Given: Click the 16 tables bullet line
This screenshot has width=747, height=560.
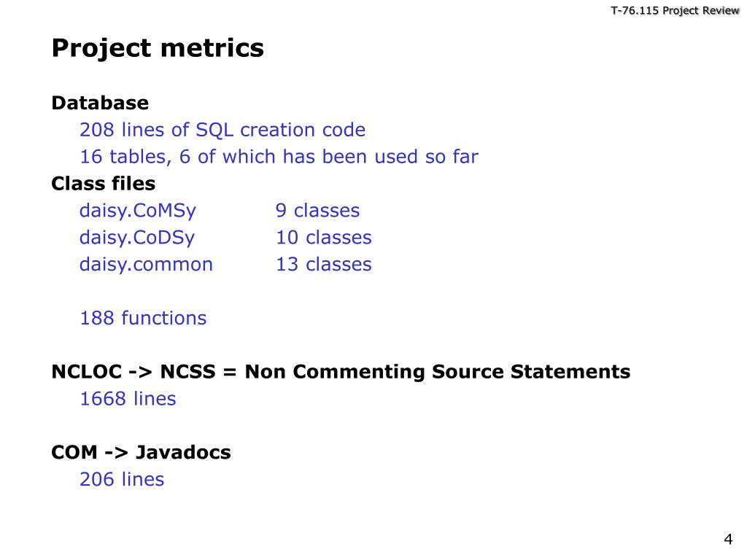Looking at the screenshot, I should click(279, 157).
